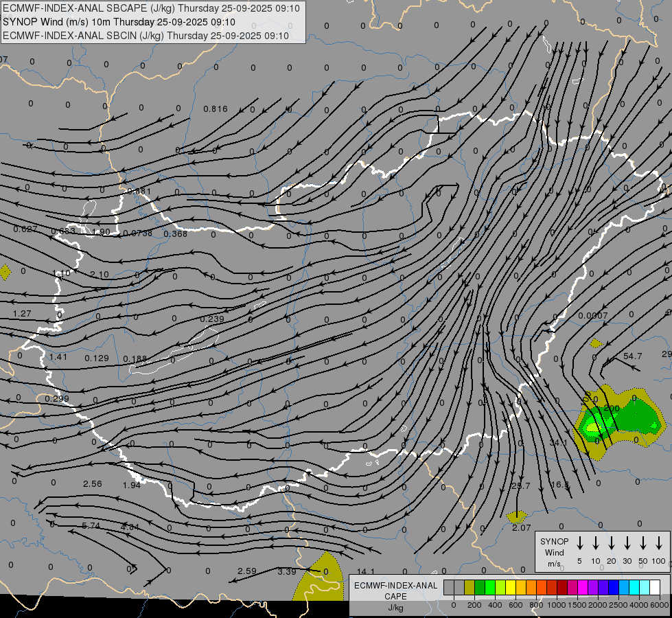Click the wind legend arrow above 10
672x618 pixels.
coord(596,543)
